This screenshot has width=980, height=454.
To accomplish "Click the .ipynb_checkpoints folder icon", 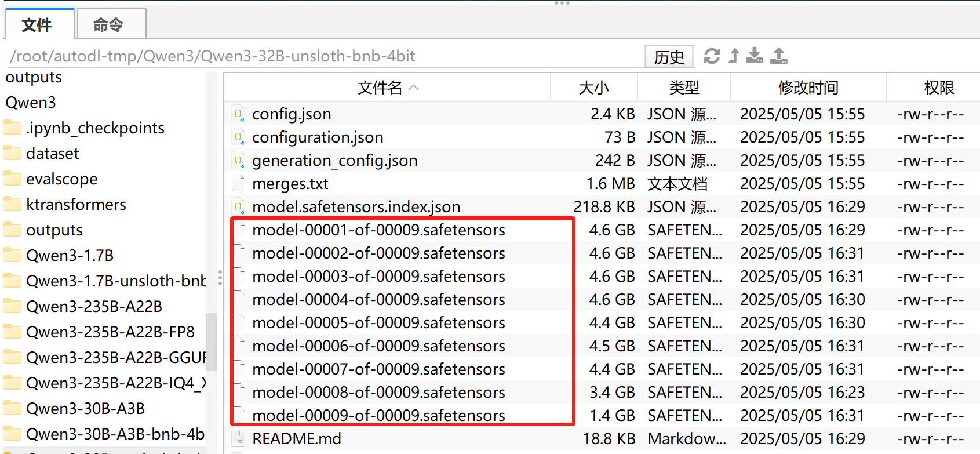I will click(x=12, y=128).
